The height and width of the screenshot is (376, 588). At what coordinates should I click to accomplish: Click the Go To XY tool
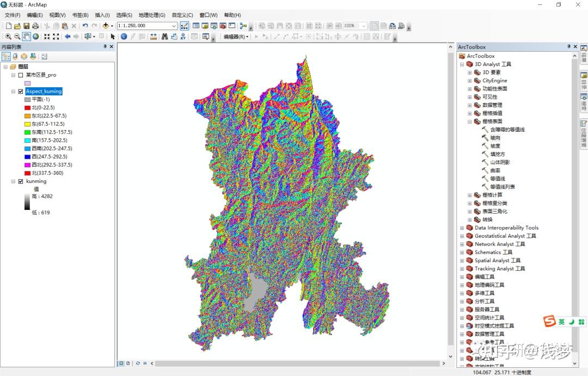click(183, 37)
